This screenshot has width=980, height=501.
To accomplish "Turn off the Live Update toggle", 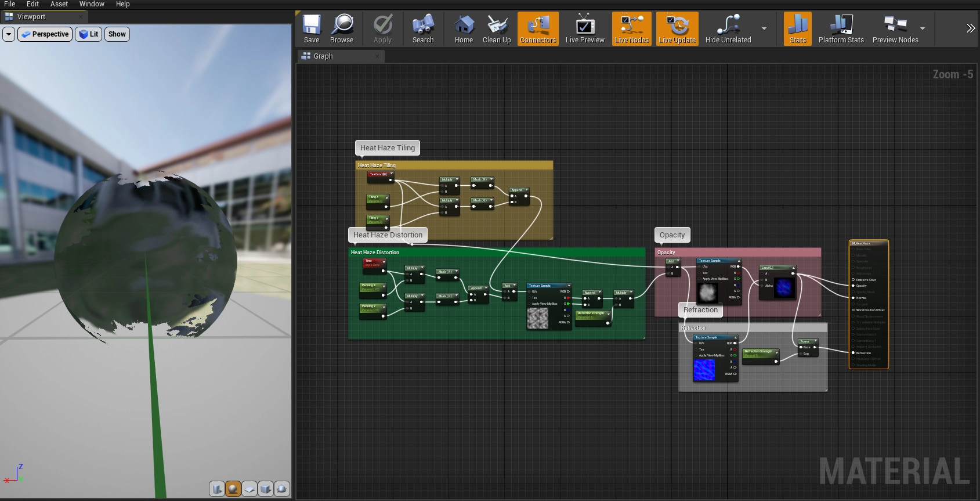I will pyautogui.click(x=677, y=29).
